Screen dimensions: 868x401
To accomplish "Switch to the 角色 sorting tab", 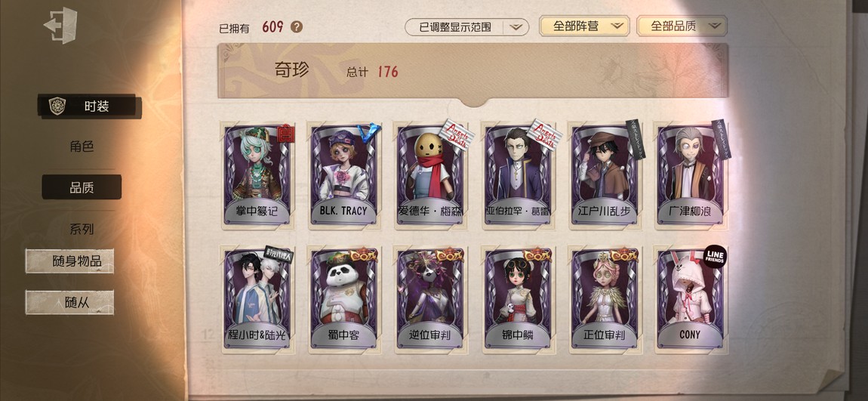I will (x=82, y=147).
